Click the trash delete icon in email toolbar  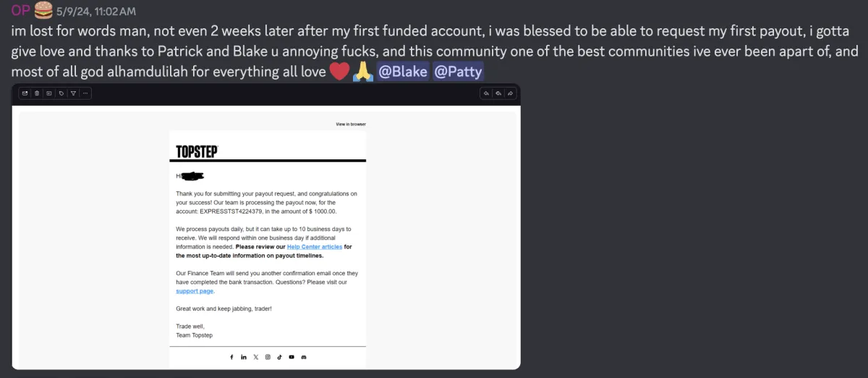37,93
